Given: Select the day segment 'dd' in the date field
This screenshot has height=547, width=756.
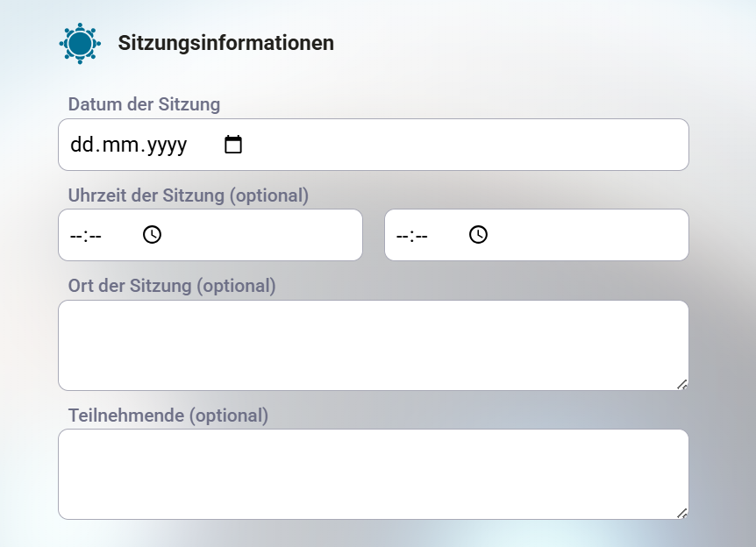Looking at the screenshot, I should [82, 146].
